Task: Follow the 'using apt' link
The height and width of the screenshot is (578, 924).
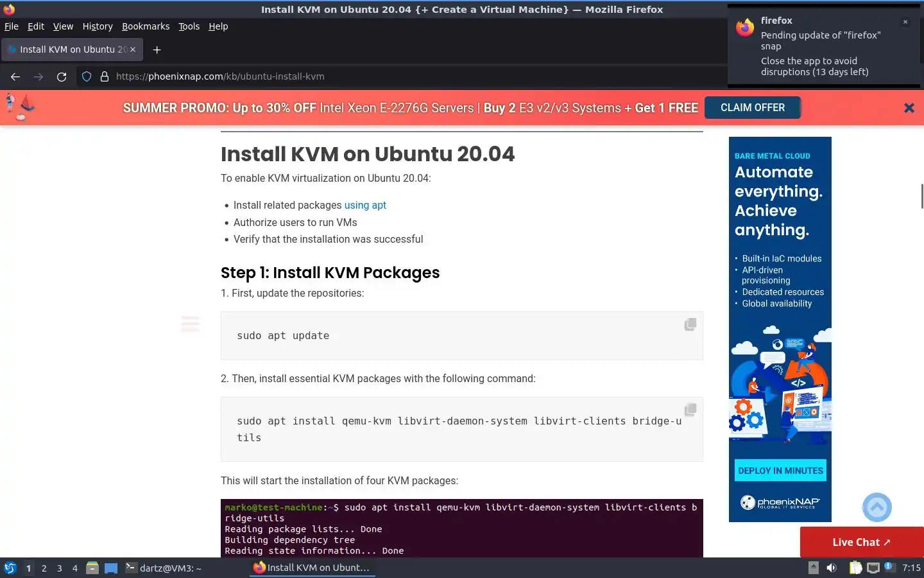Action: coord(365,206)
